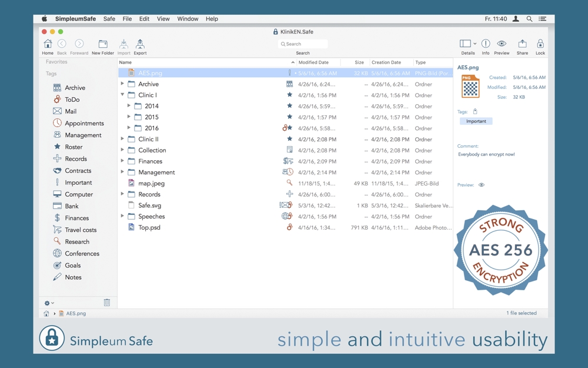Click the home icon in path bar
The height and width of the screenshot is (368, 588).
[46, 314]
